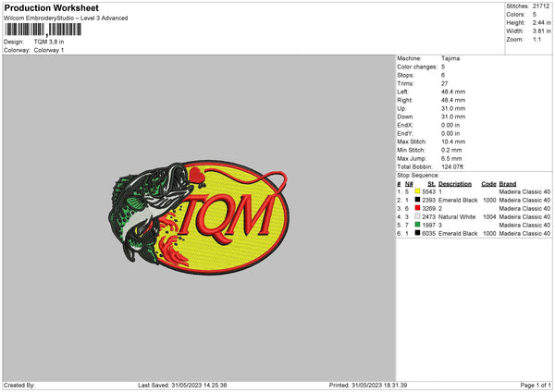The height and width of the screenshot is (392, 555).
Task: Click 'Emerald Black' in stop row 6
Action: pos(458,234)
